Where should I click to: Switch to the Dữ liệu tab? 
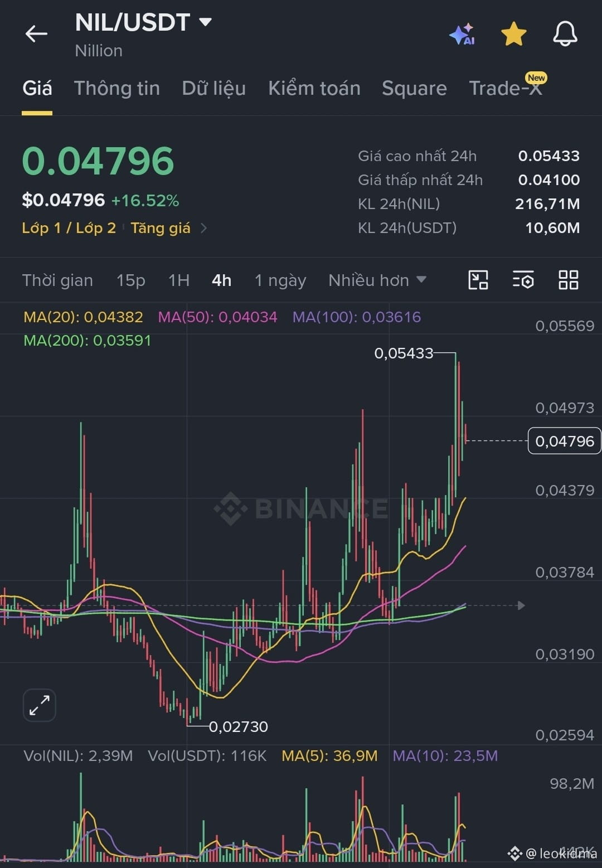[x=214, y=88]
